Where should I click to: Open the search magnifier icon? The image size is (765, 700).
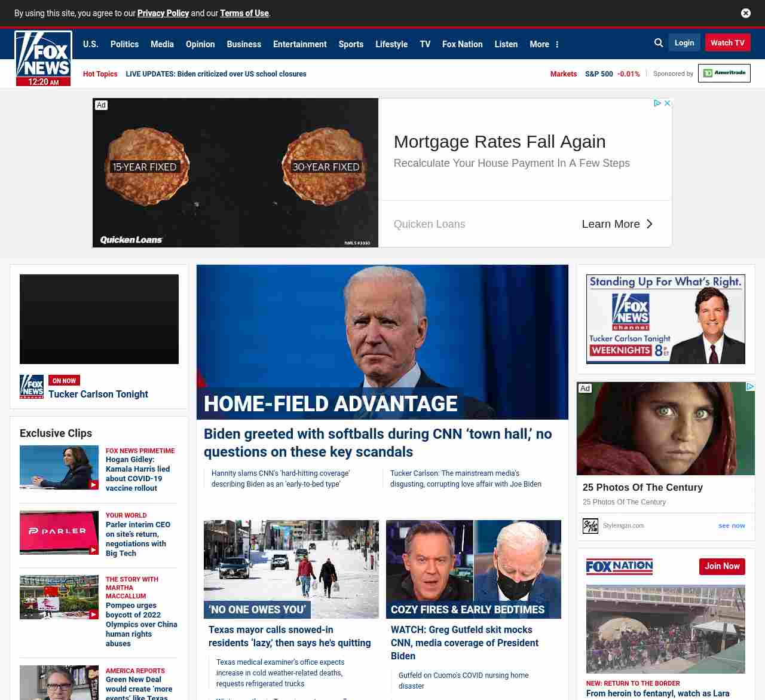click(659, 43)
